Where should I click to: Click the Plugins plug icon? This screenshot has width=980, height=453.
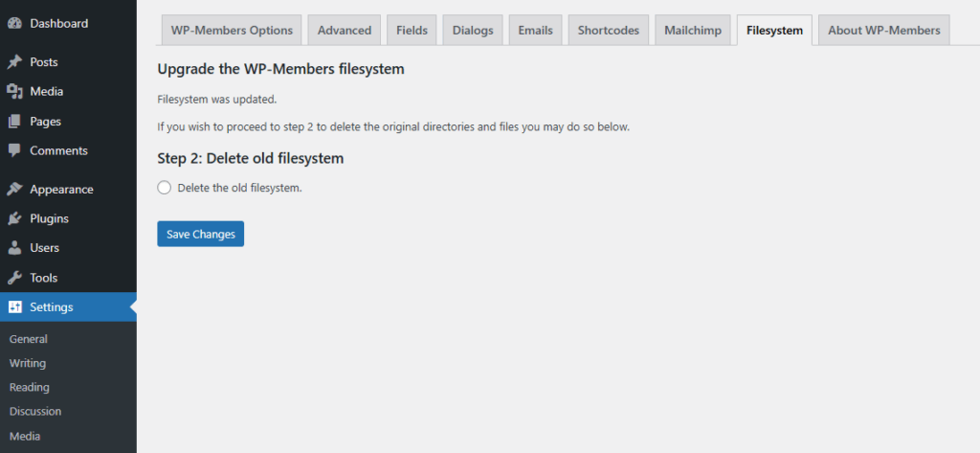tap(14, 218)
